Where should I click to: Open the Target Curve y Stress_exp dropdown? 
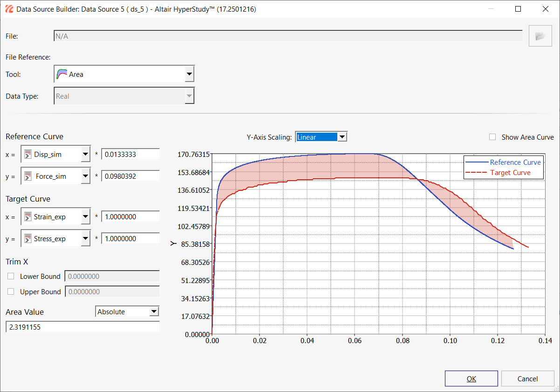point(85,239)
